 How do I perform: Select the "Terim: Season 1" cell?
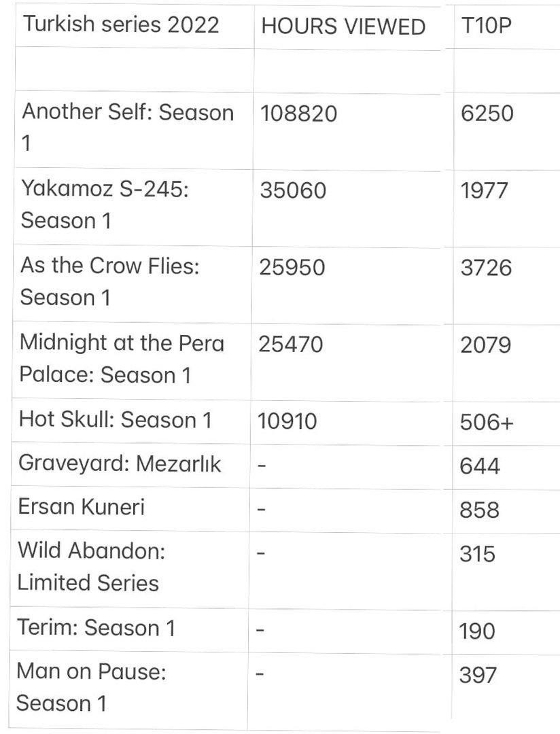point(96,628)
